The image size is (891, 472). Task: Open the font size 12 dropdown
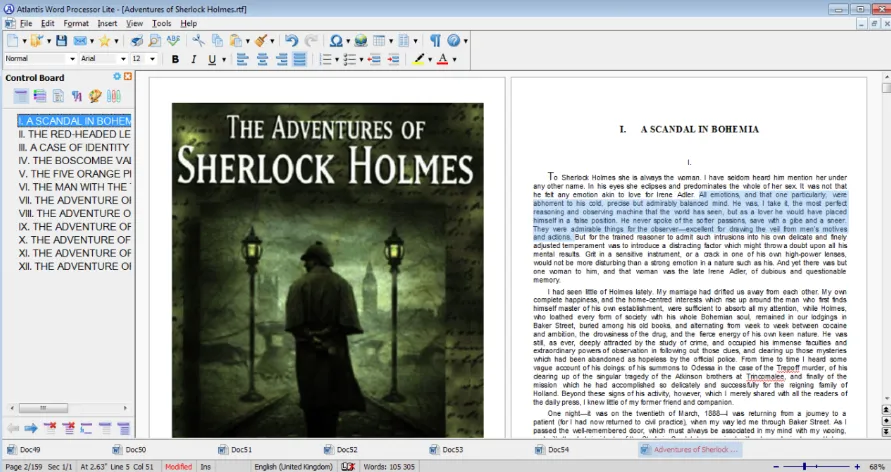click(x=152, y=59)
